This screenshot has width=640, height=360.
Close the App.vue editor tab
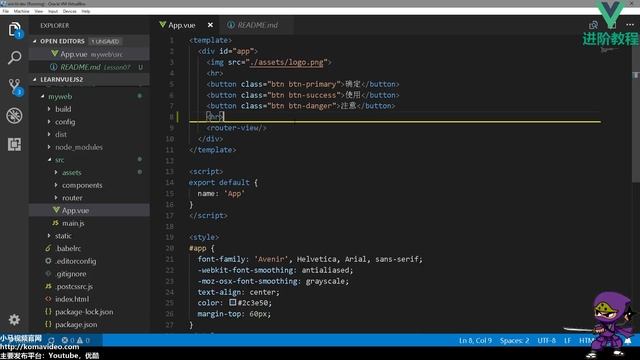210,25
